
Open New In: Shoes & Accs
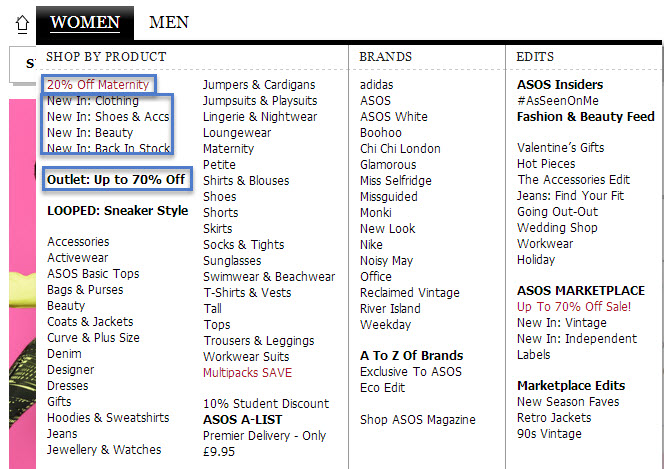[108, 117]
